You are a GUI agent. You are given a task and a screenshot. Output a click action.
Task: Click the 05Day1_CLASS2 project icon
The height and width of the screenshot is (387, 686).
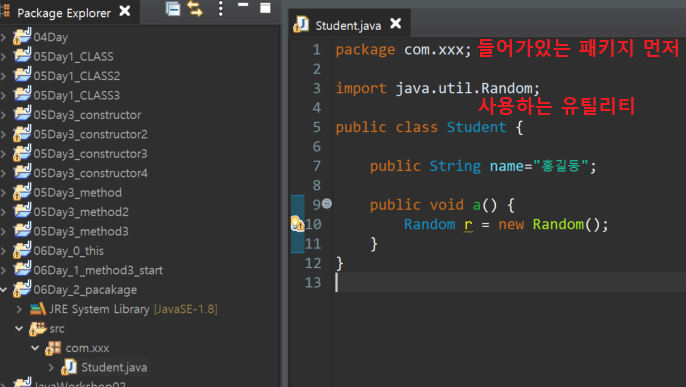pyautogui.click(x=22, y=75)
